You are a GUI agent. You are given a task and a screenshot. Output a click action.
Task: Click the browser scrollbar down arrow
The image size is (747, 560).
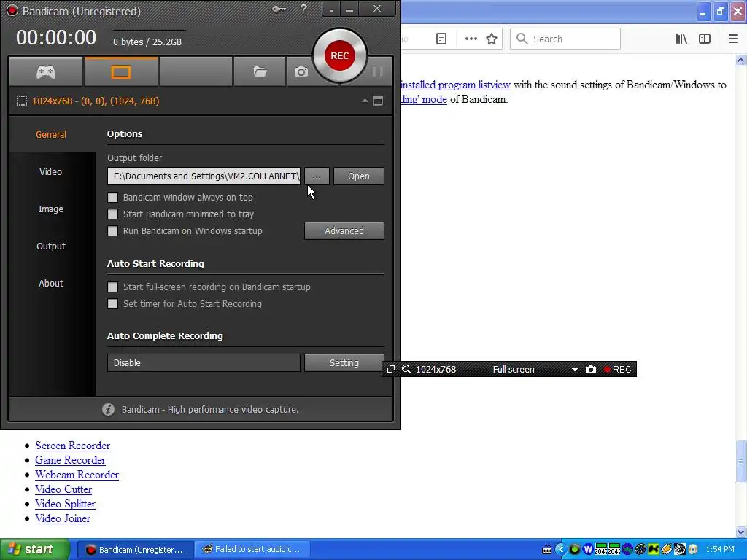(741, 532)
